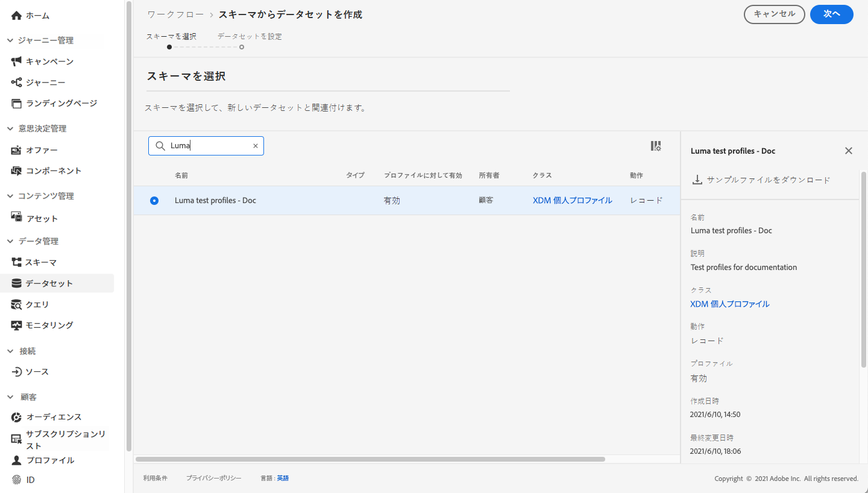Screen dimensions: 868x493
Task: Open the Schemas icon in sidebar
Action: click(16, 263)
